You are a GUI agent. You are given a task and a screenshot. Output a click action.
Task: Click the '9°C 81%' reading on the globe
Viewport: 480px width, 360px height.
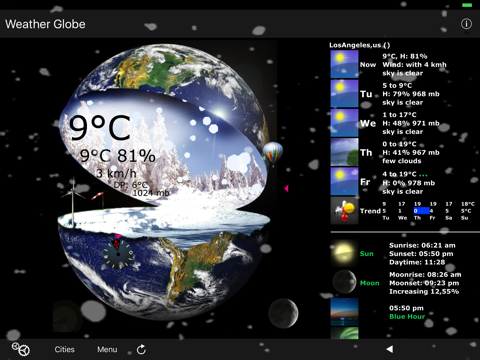coord(118,156)
